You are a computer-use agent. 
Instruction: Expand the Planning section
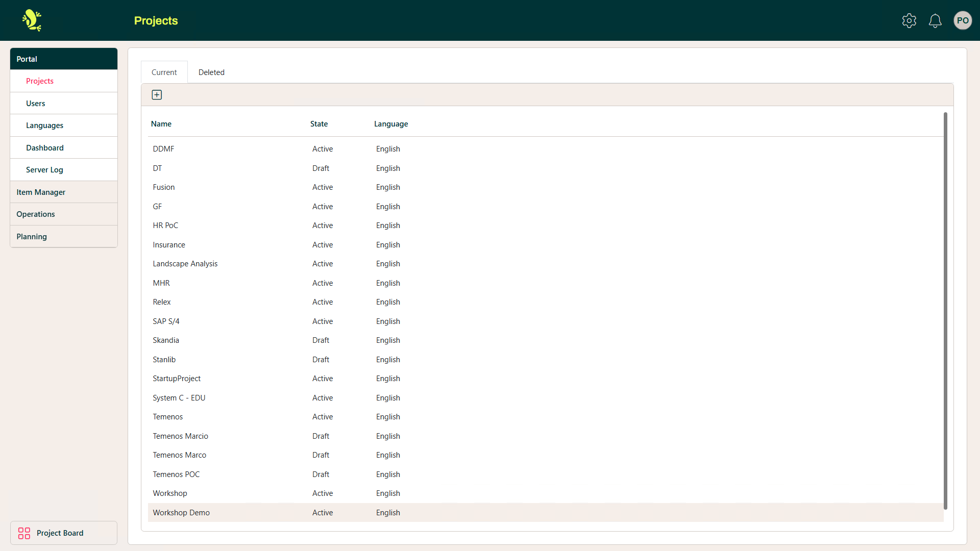(x=31, y=236)
